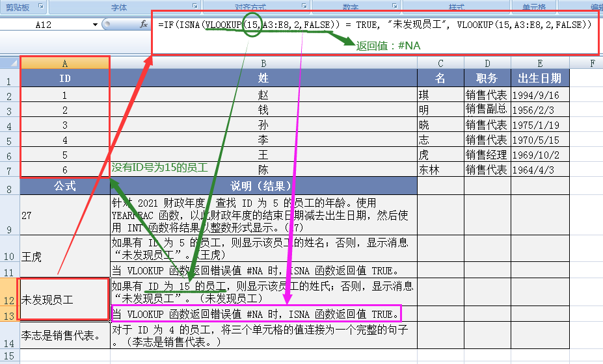Select row 15 header
Image resolution: width=603 pixels, height=364 pixels.
point(10,355)
